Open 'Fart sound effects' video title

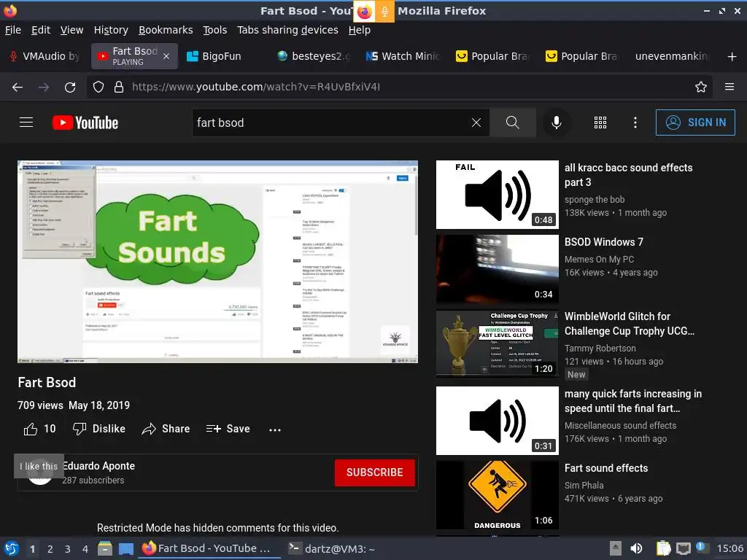[x=606, y=468]
